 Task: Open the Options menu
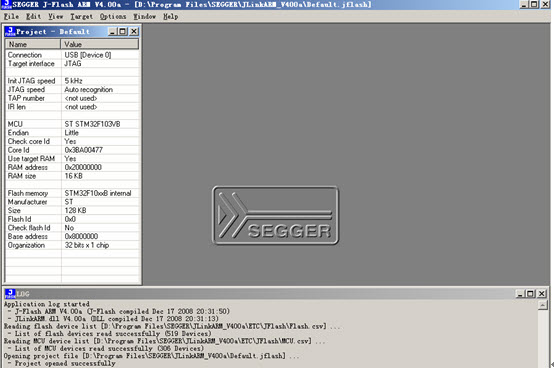(113, 16)
